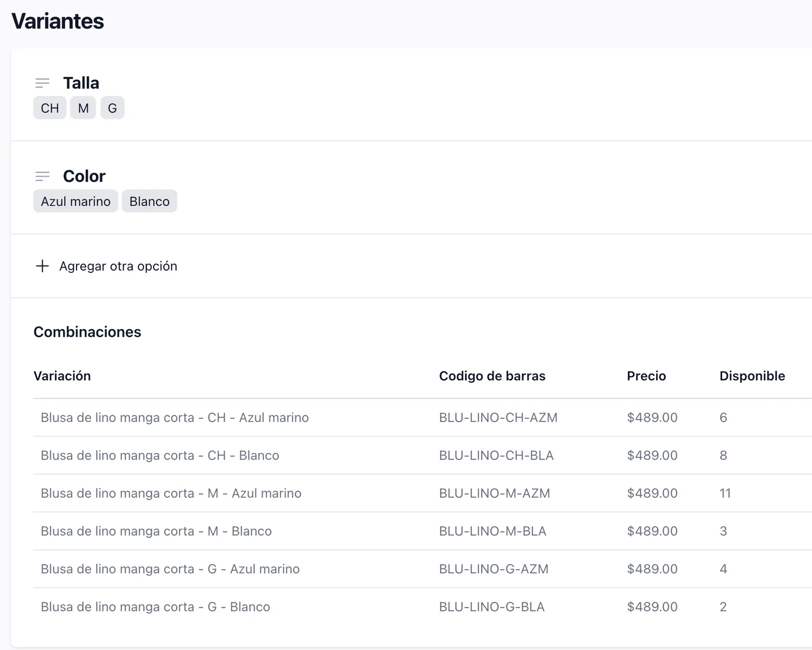Click available quantity 11
The image size is (812, 650).
(x=725, y=493)
